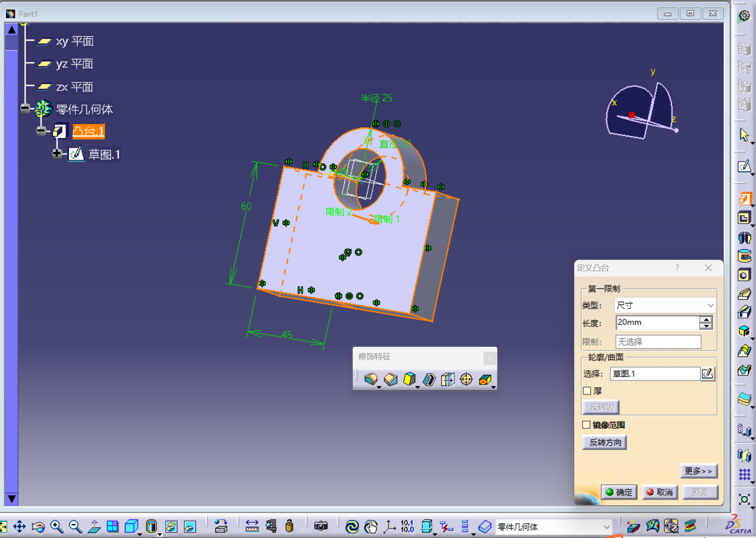Screen dimensions: 756x538
Task: Click the 确定 OK button
Action: (619, 492)
